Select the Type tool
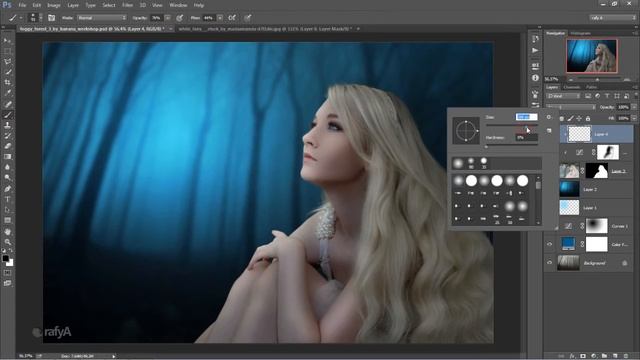Viewport: 640px width, 360px height. click(7, 199)
